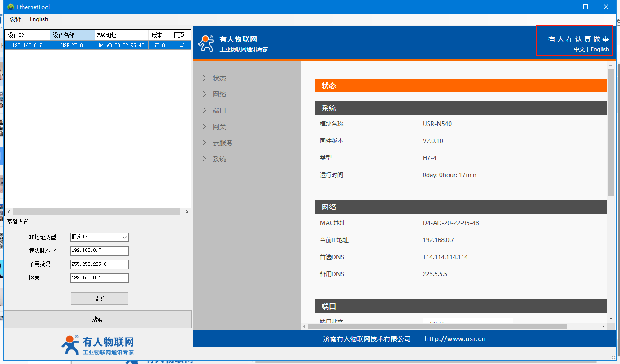Open the 系统 sidebar section
The width and height of the screenshot is (620, 364).
coord(219,159)
